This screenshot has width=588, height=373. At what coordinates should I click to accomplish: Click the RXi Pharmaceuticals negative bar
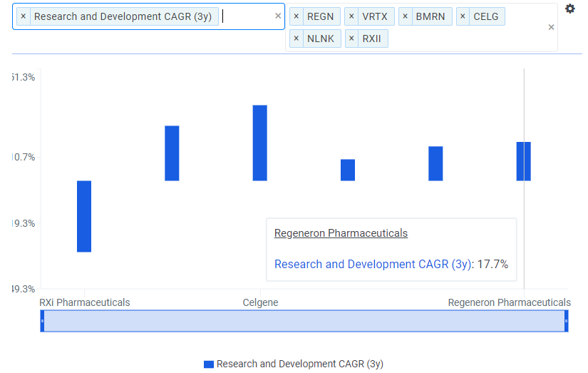point(84,216)
